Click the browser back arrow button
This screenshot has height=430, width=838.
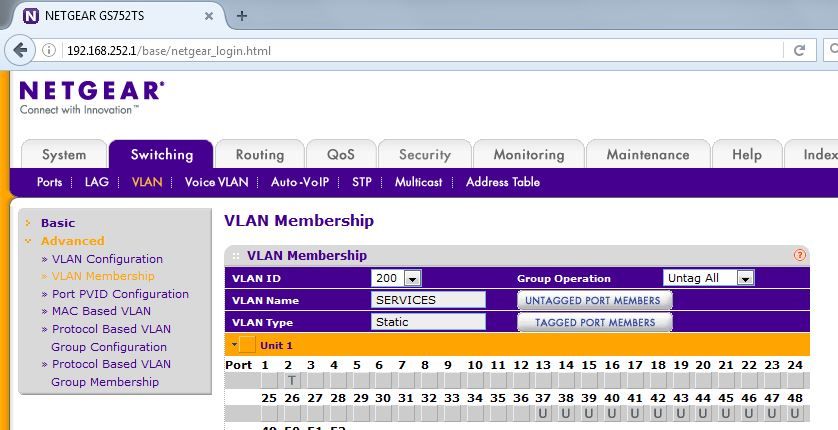tap(19, 51)
